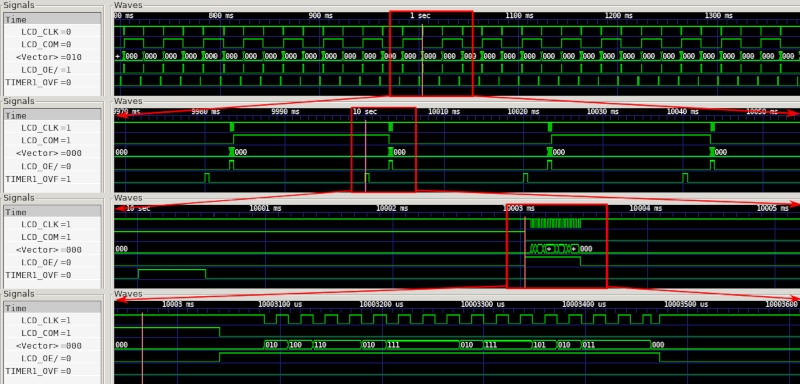Screen dimensions: 800x384
Task: Click the 900 ms mark on the top time ruler
Action: 320,16
